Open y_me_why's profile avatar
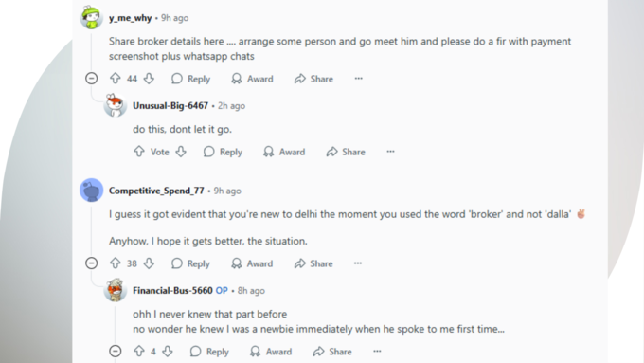 tap(92, 17)
